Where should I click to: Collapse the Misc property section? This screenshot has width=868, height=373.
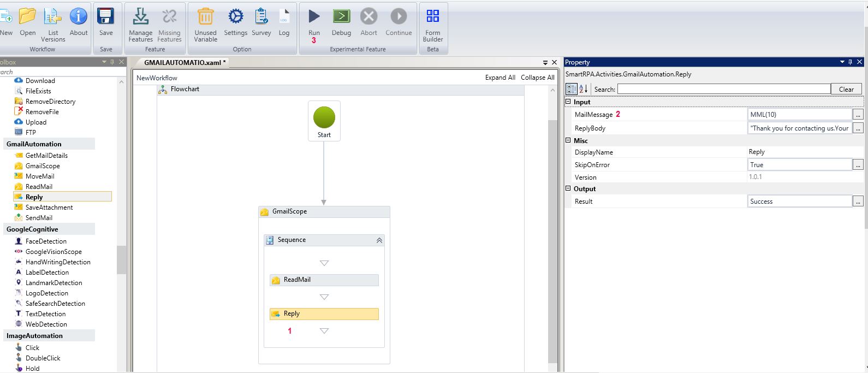[x=568, y=140]
